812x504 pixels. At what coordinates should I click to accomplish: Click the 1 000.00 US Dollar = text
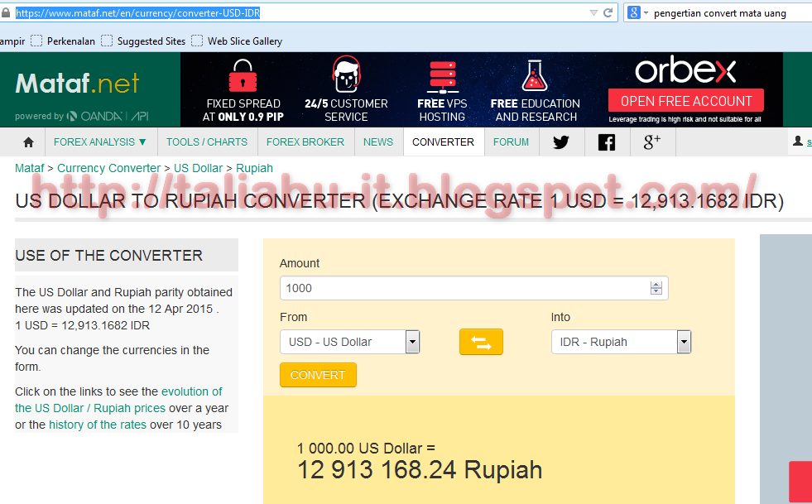pos(366,448)
